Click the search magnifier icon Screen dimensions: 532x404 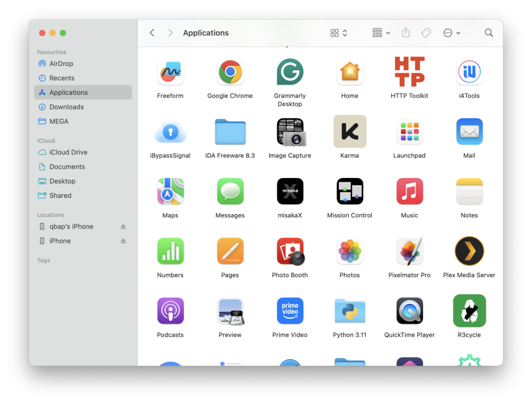[x=488, y=33]
